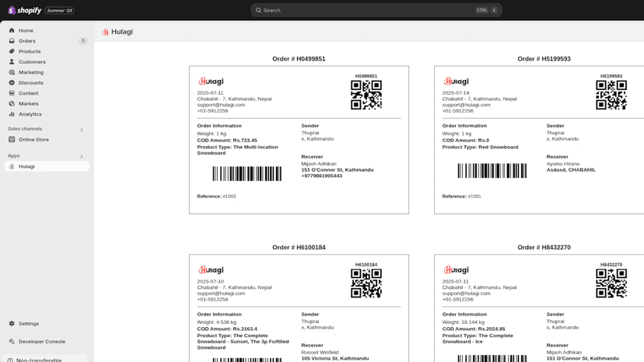Click the Hulagi logo on order H5199593 label

(456, 82)
